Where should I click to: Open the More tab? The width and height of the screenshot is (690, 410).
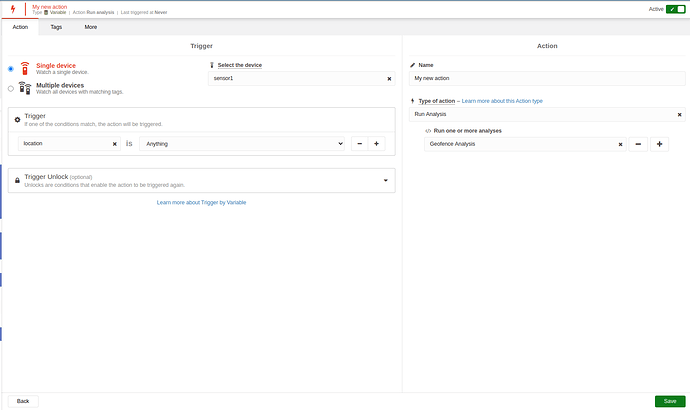(x=91, y=27)
